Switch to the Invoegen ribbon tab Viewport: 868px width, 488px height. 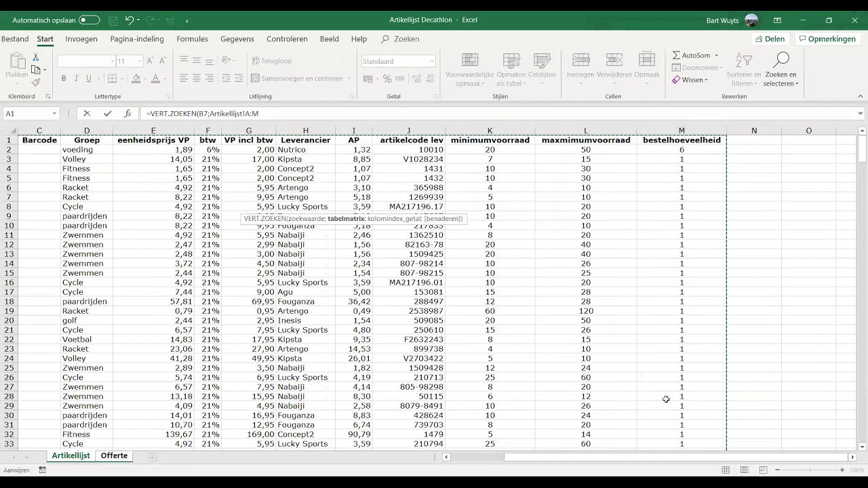tap(81, 39)
